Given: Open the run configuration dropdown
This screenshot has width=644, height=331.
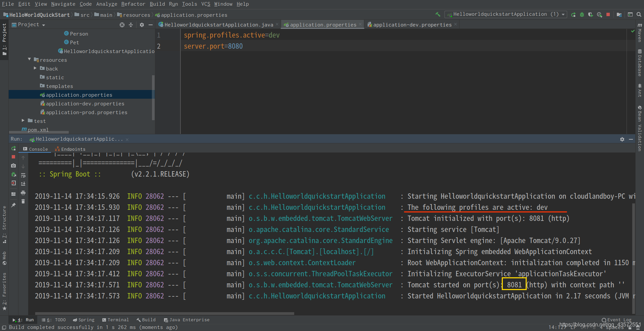Looking at the screenshot, I should pyautogui.click(x=506, y=14).
